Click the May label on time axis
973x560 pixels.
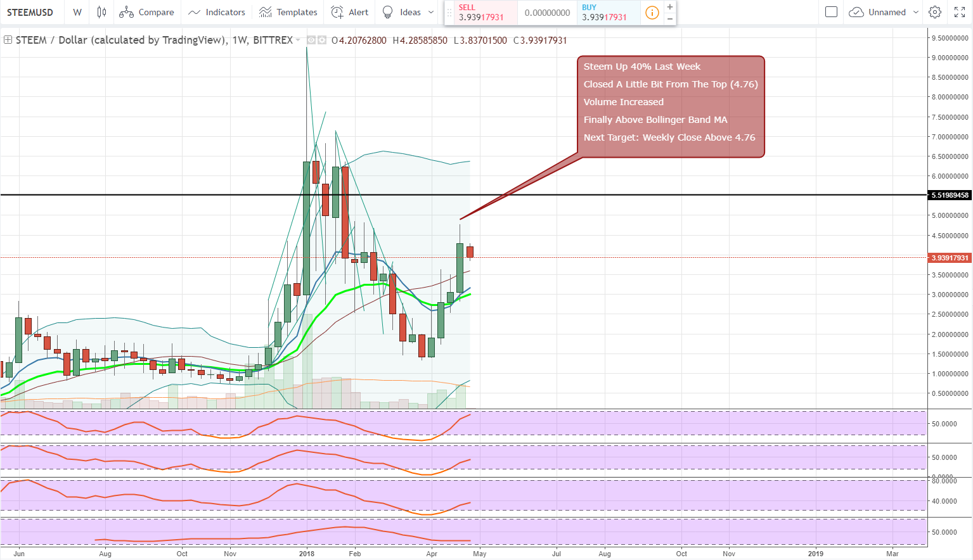click(x=480, y=554)
